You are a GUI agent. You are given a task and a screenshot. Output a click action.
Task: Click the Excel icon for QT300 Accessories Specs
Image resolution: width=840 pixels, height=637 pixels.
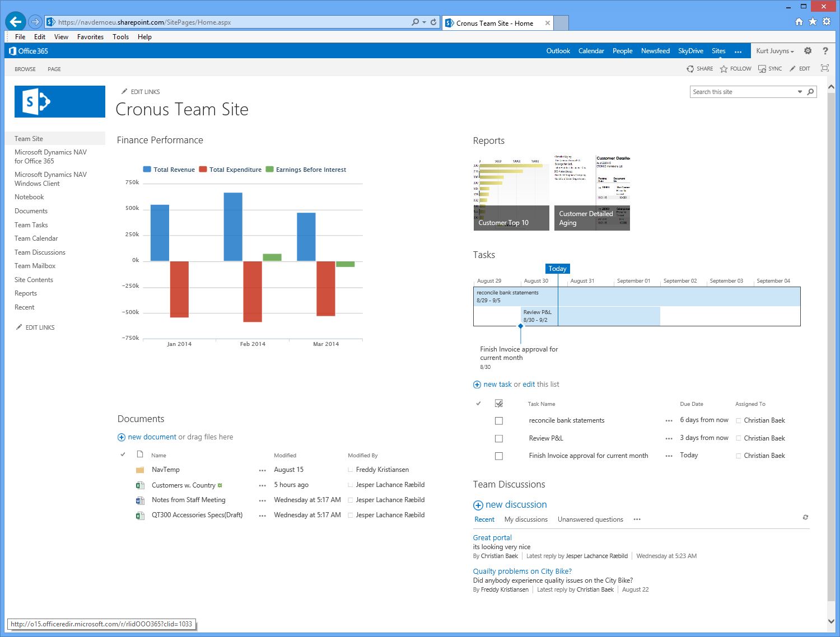[140, 516]
